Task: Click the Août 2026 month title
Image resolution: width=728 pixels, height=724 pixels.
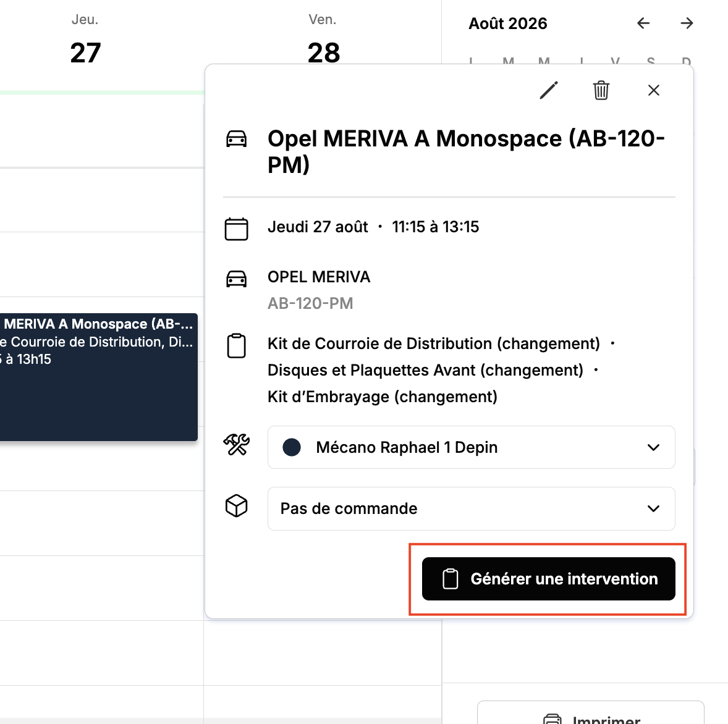Action: (508, 23)
